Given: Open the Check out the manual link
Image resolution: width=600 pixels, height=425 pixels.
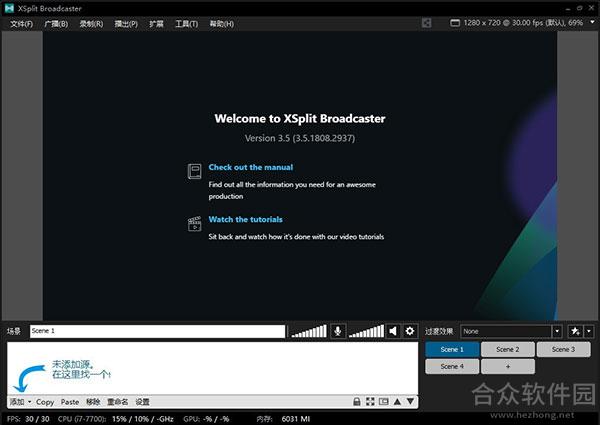Looking at the screenshot, I should tap(251, 167).
